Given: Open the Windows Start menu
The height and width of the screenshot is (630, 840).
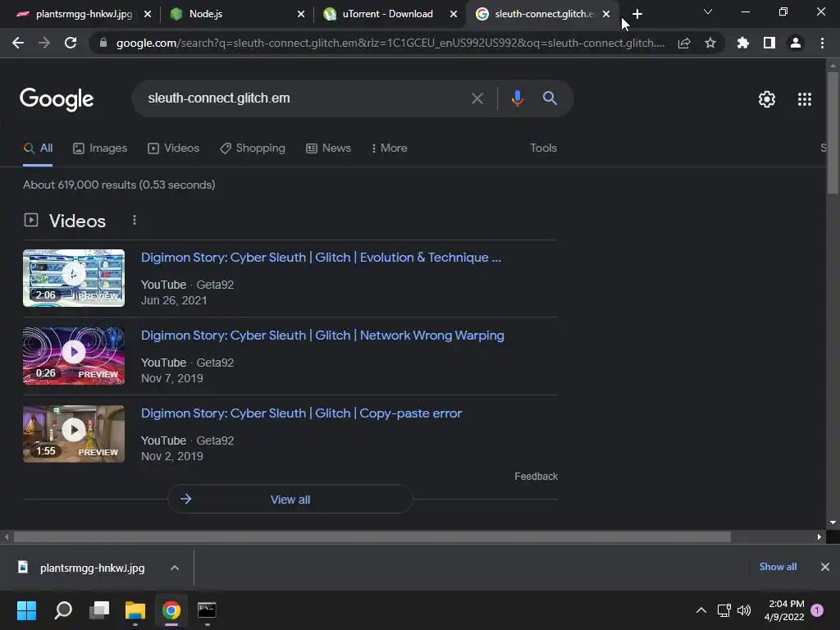Looking at the screenshot, I should 27,610.
